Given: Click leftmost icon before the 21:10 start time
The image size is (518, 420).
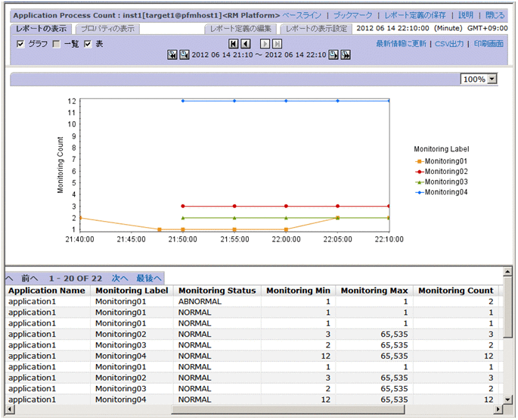Looking at the screenshot, I should (x=172, y=55).
